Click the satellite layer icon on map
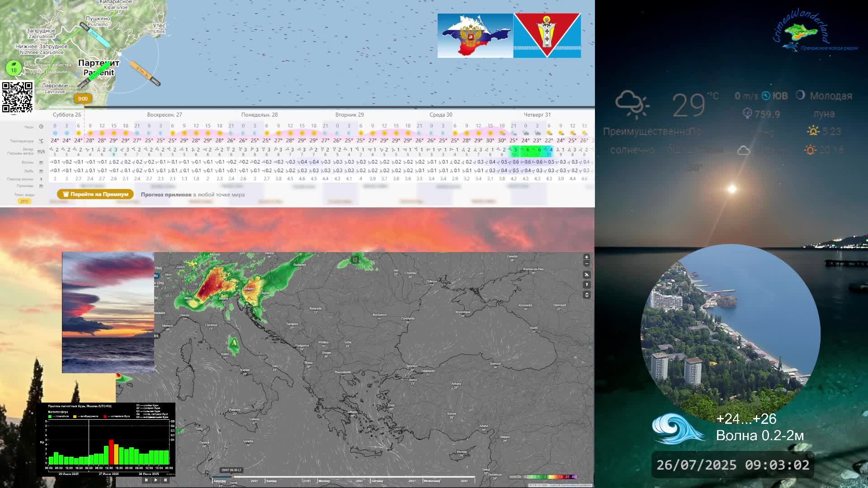The image size is (868, 488). (586, 275)
